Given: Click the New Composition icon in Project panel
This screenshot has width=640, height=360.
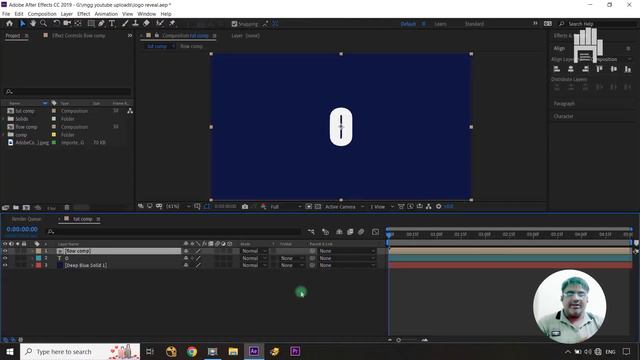Looking at the screenshot, I should (26, 207).
